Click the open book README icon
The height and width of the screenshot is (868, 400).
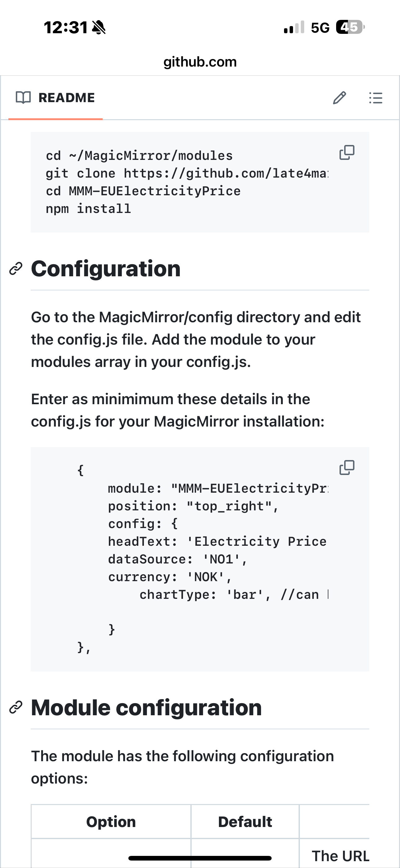click(23, 98)
